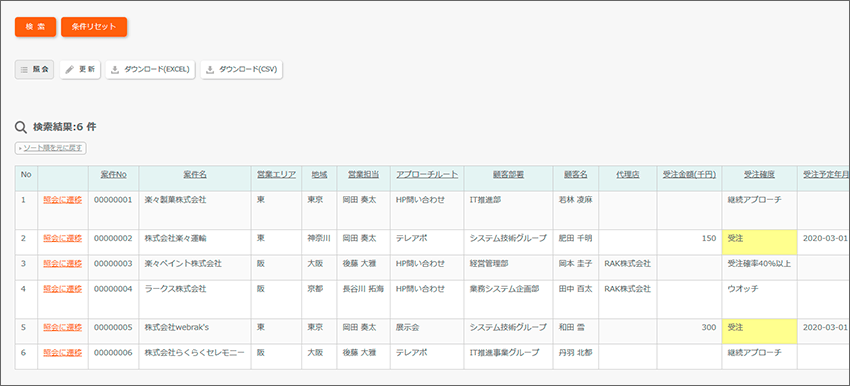This screenshot has width=850, height=386.
Task: Click the 株式会社webrak's cell
Action: coord(195,331)
